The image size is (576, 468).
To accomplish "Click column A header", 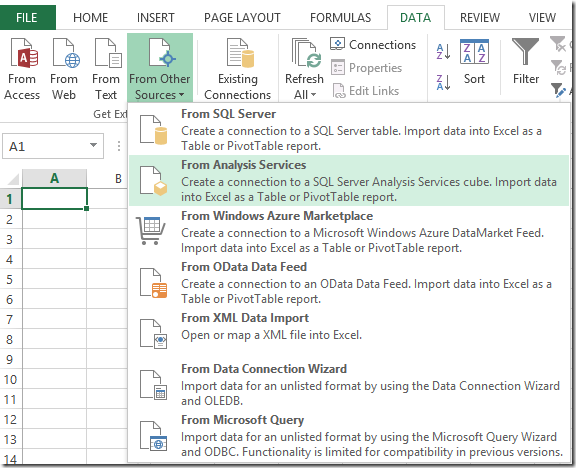I will tap(54, 178).
